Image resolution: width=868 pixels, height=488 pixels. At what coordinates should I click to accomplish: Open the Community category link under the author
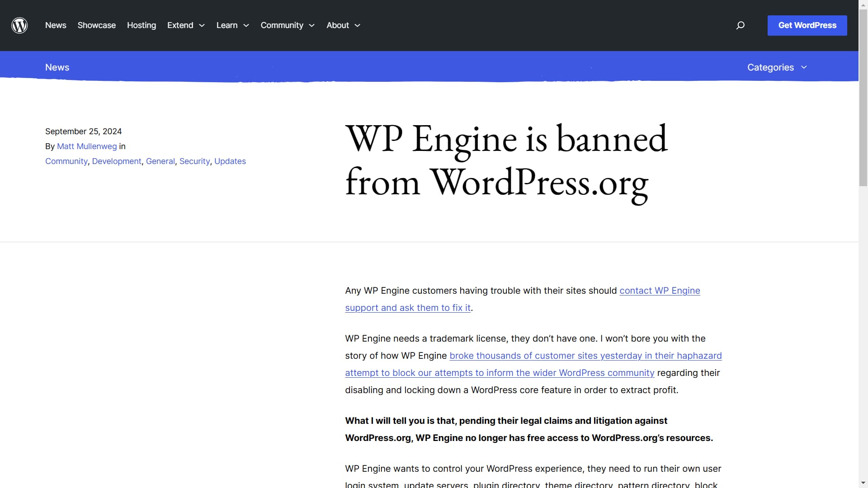(x=66, y=161)
